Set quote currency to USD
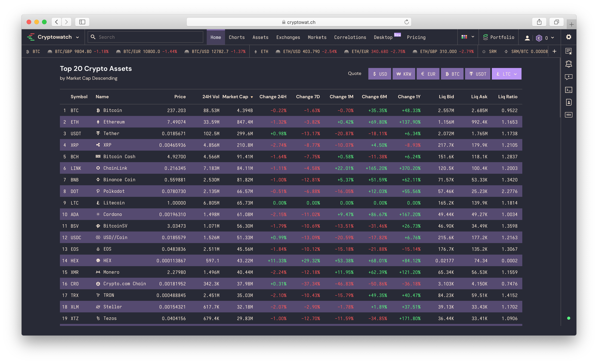The width and height of the screenshot is (598, 364). [x=380, y=74]
